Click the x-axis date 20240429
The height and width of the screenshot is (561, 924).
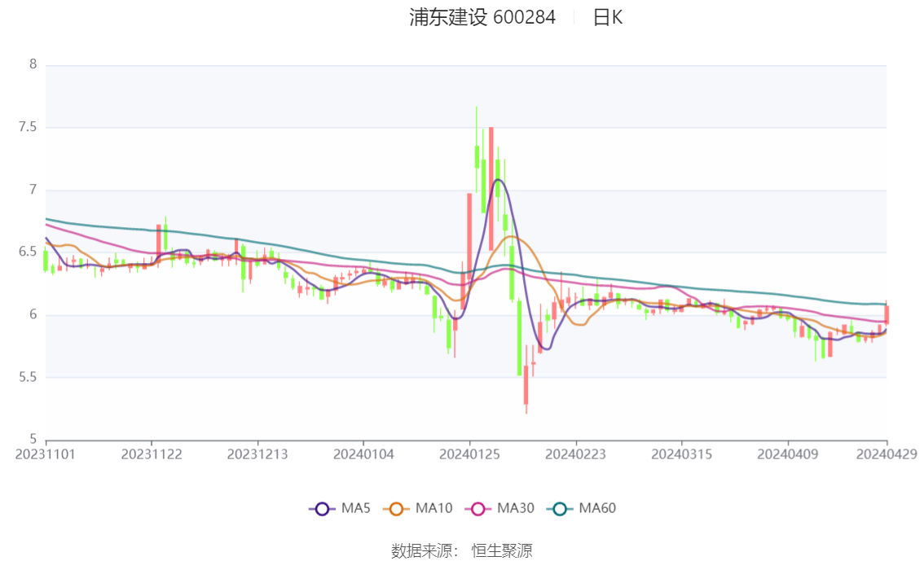[x=887, y=454]
